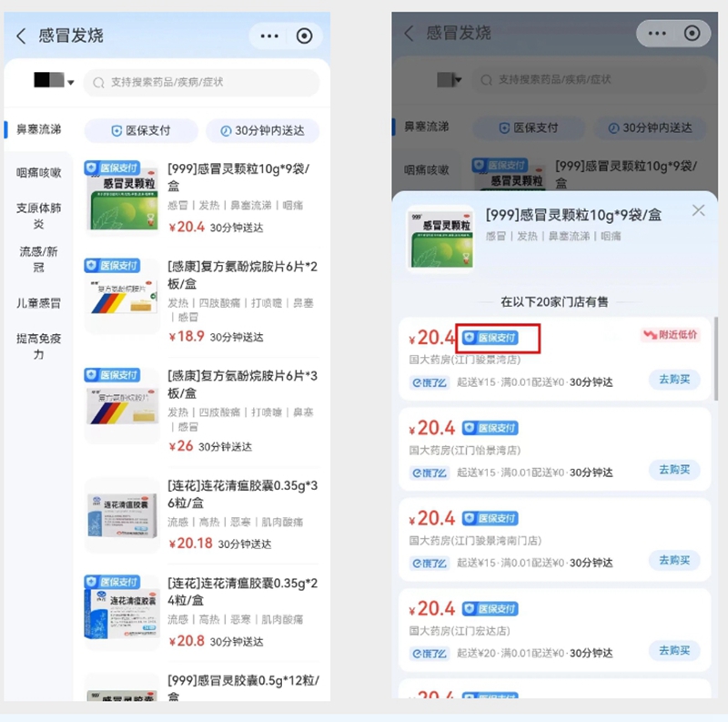Tap the 医保支付 badge on 连花清瘟 24粒 item
728x722 pixels.
[x=112, y=582]
